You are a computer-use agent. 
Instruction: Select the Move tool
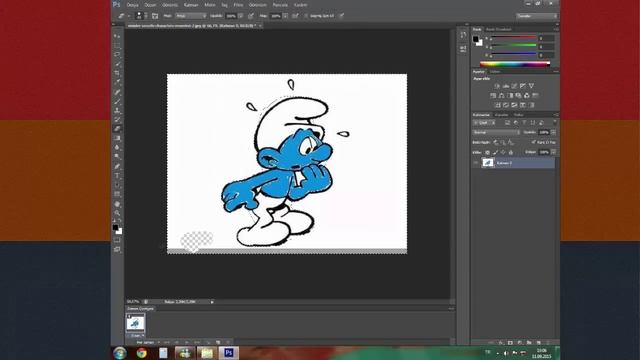pos(117,36)
